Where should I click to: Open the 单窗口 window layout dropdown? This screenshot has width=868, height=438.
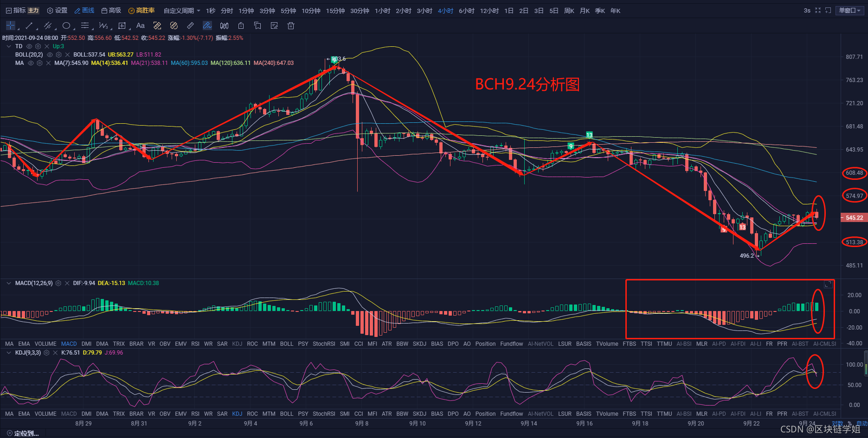click(850, 10)
